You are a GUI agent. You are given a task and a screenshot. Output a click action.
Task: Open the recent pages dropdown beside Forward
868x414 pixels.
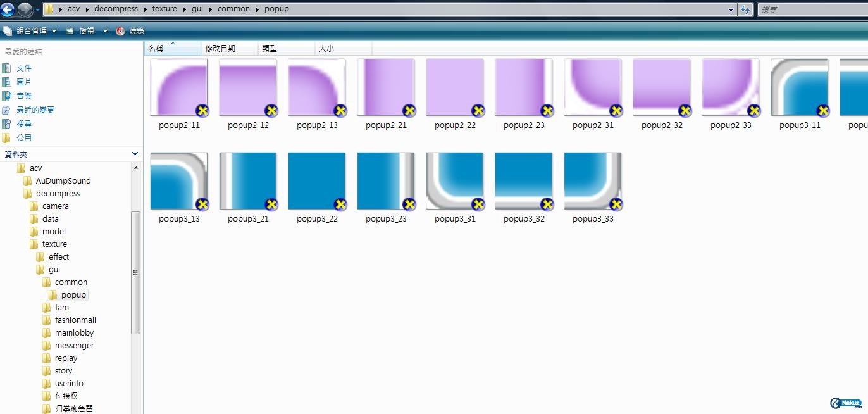click(x=37, y=10)
